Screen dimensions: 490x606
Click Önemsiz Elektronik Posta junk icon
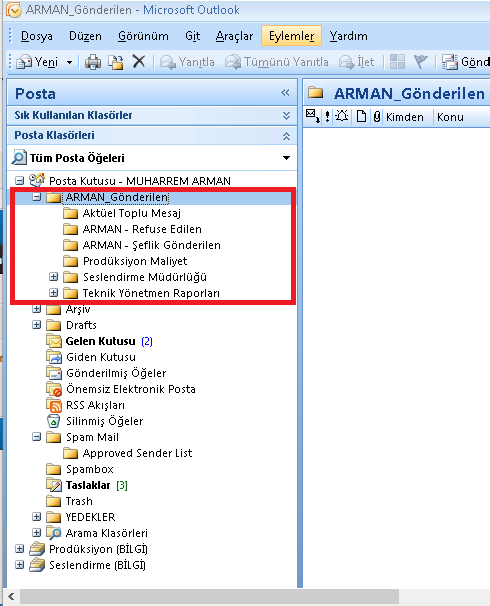pyautogui.click(x=54, y=389)
